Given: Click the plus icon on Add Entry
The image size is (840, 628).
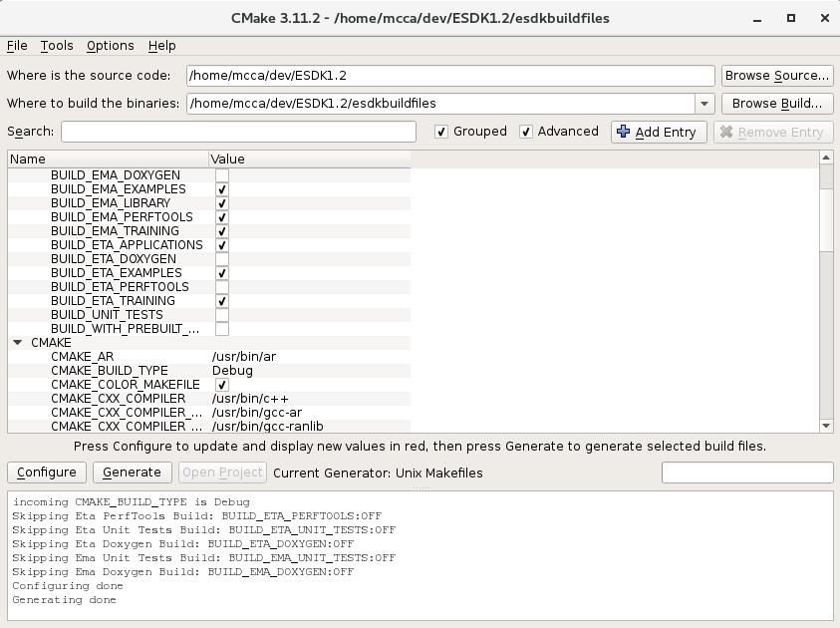Looking at the screenshot, I should point(623,132).
